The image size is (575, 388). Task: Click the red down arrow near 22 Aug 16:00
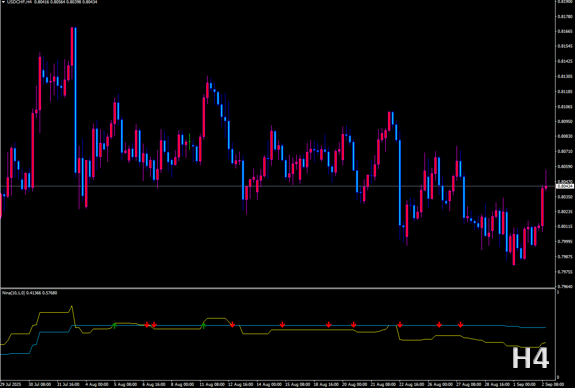tap(400, 325)
